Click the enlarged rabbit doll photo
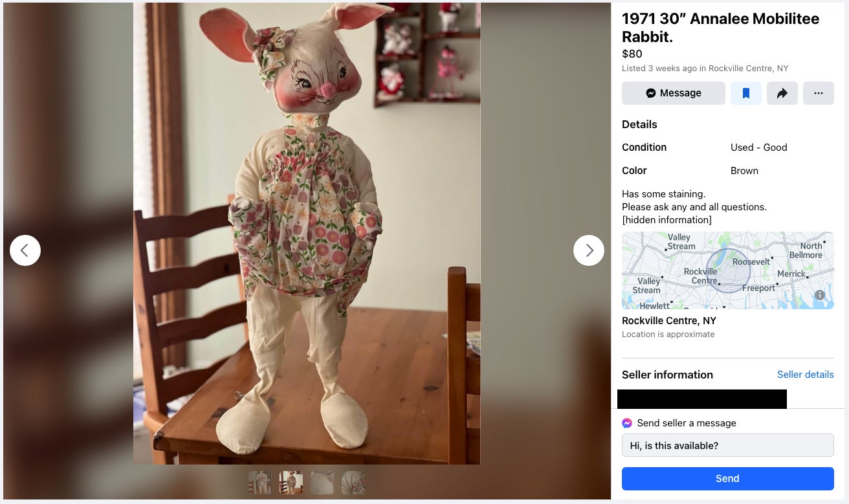Image resolution: width=849 pixels, height=504 pixels. (307, 233)
